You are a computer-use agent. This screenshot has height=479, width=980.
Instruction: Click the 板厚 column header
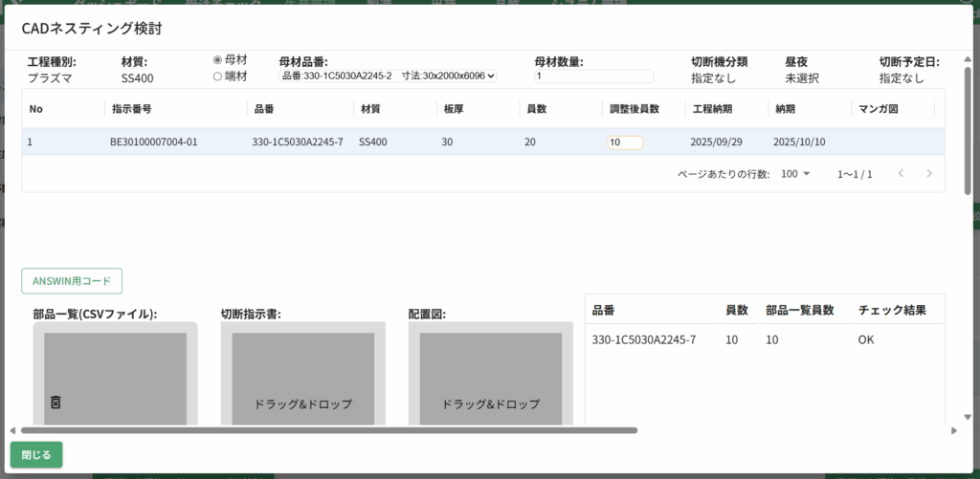click(454, 109)
